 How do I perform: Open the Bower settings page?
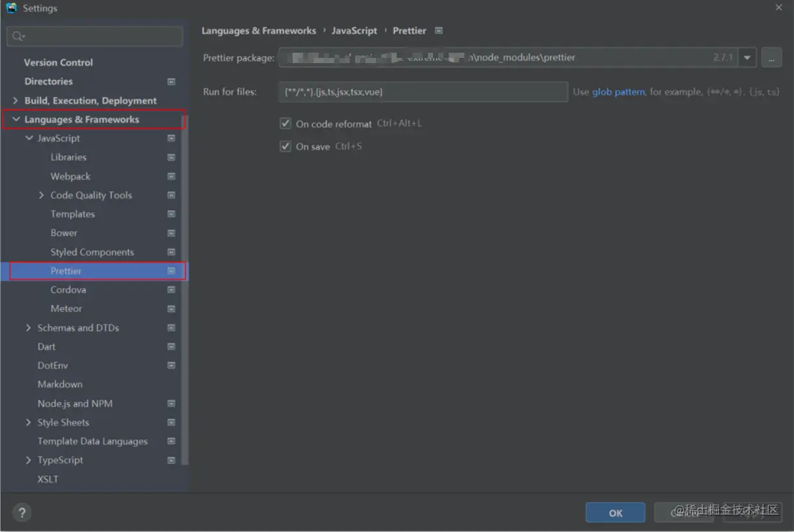[64, 233]
